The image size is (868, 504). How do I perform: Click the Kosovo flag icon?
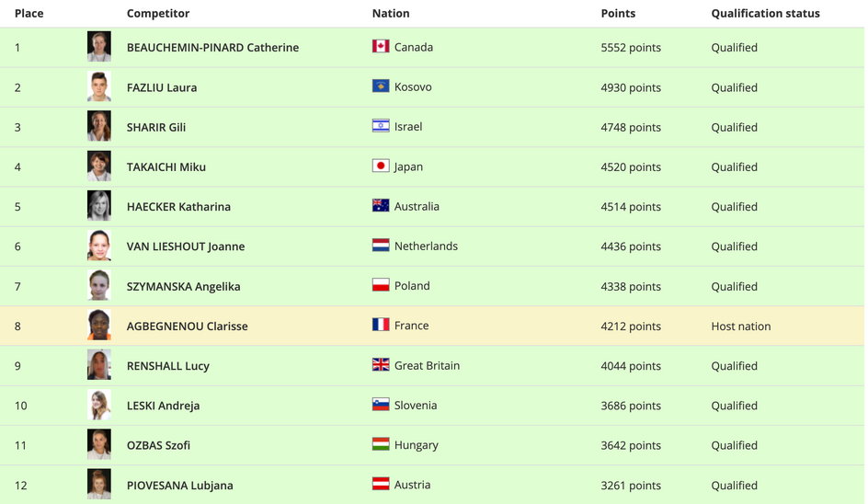coord(381,86)
